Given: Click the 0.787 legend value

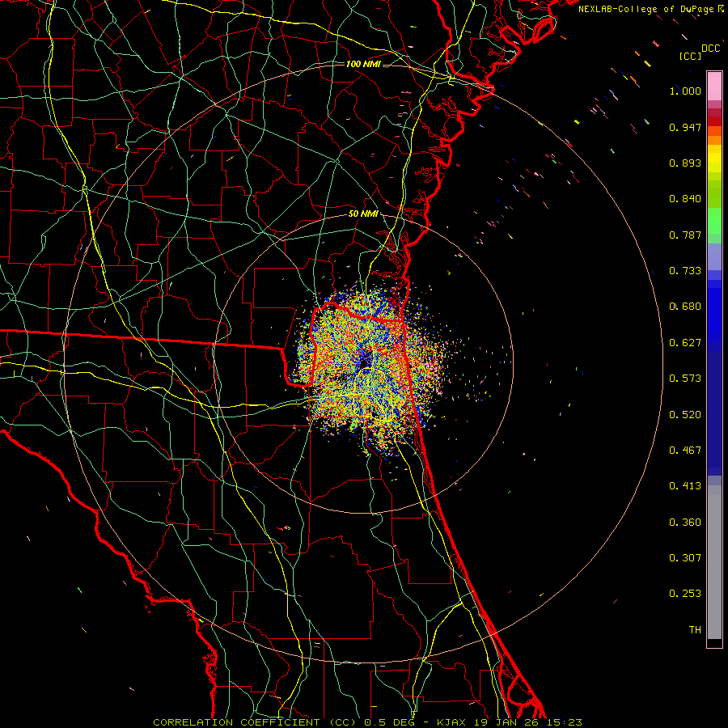Looking at the screenshot, I should 685,235.
